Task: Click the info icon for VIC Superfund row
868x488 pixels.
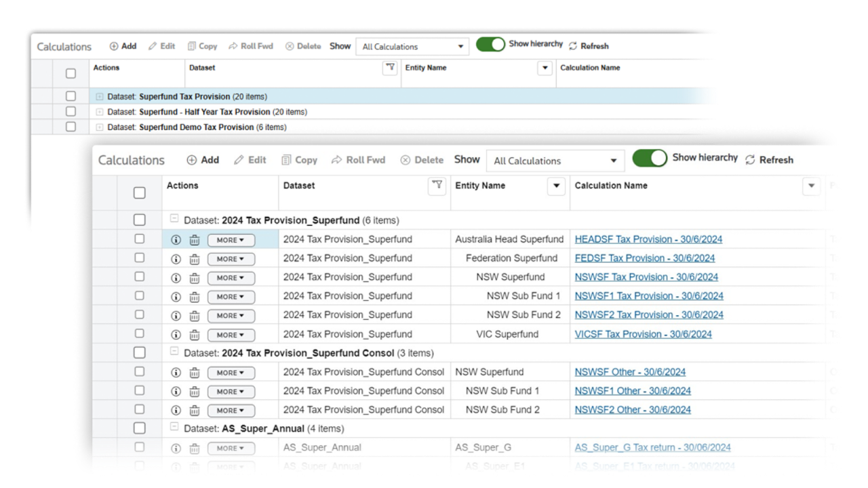Action: click(x=176, y=335)
